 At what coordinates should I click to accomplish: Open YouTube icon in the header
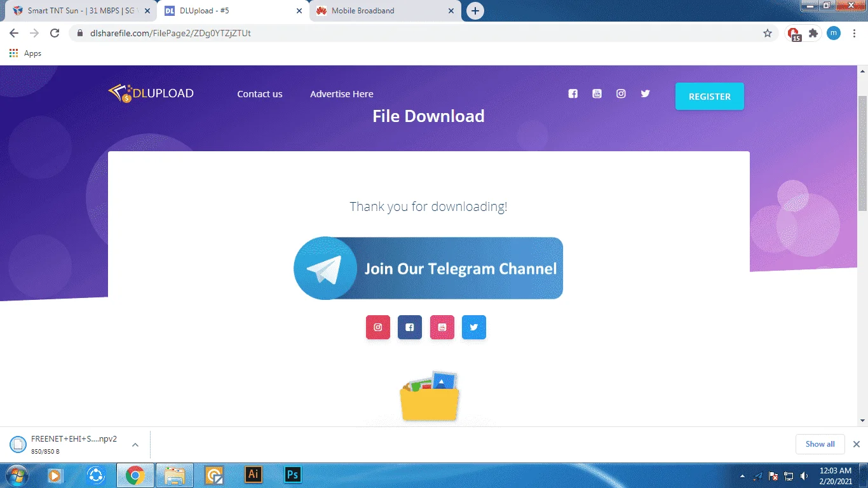point(597,93)
